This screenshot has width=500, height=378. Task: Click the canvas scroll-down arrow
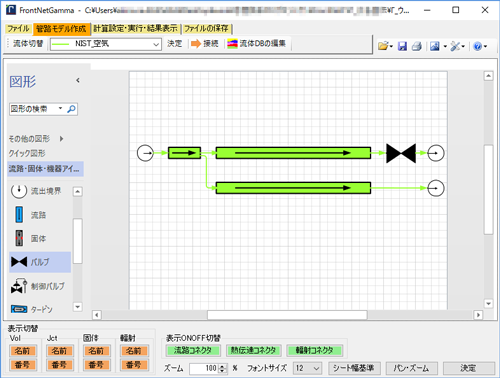click(x=488, y=304)
